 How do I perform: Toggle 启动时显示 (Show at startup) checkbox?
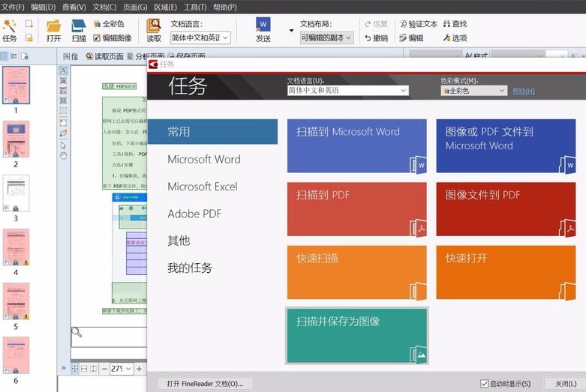click(x=484, y=384)
